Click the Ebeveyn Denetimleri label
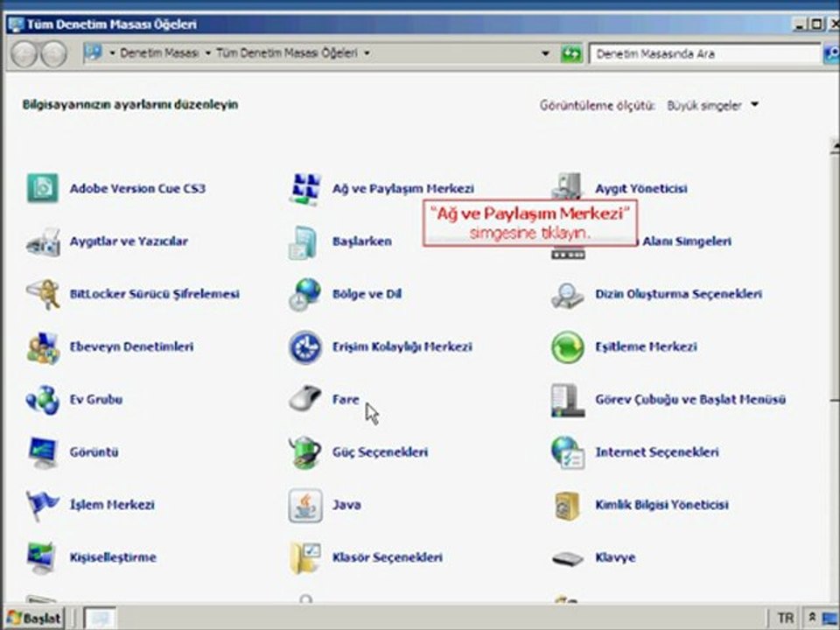840x630 pixels. click(x=131, y=346)
